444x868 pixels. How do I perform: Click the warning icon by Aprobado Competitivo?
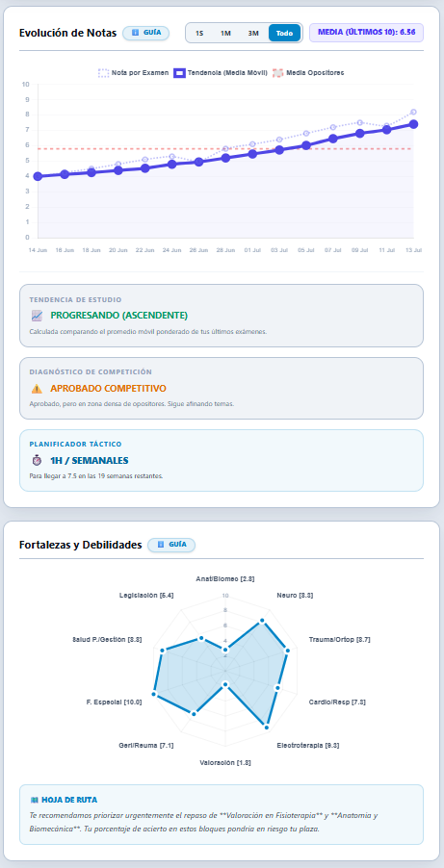pos(38,389)
